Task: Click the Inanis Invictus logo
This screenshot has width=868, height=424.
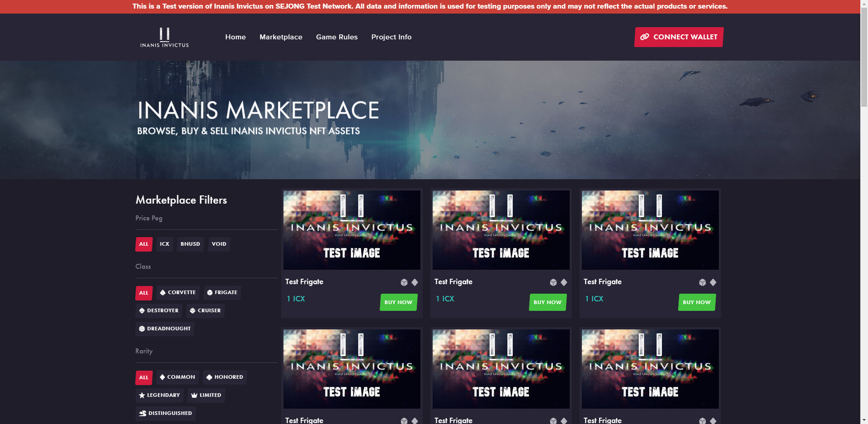Action: click(x=164, y=37)
